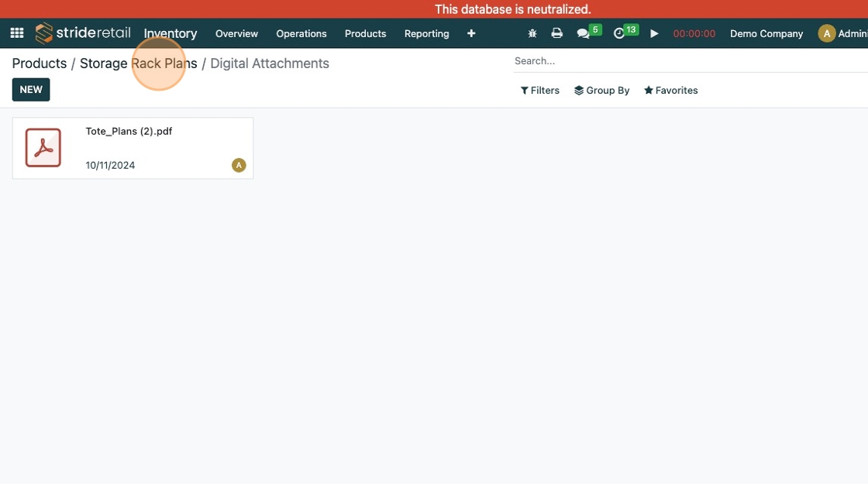Screen dimensions: 868x484
Task: Open the Operations menu
Action: coord(301,34)
